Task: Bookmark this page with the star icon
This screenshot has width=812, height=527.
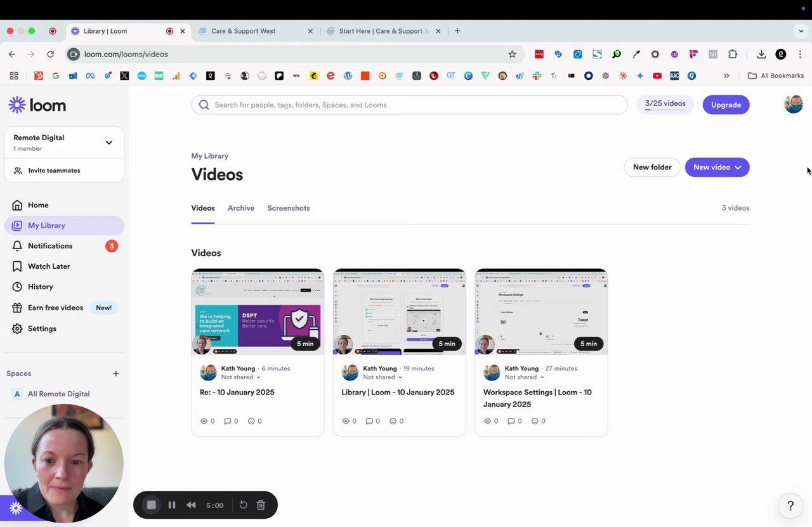Action: (512, 55)
